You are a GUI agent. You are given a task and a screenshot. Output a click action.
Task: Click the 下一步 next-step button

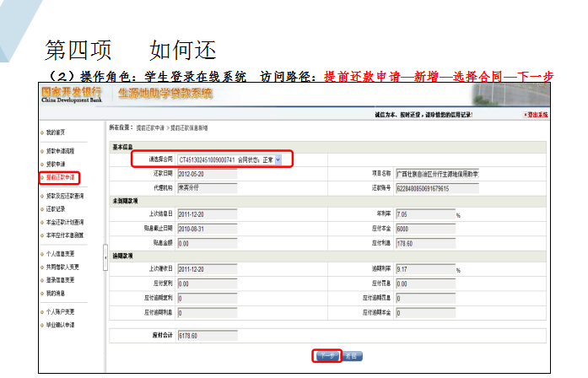(327, 356)
